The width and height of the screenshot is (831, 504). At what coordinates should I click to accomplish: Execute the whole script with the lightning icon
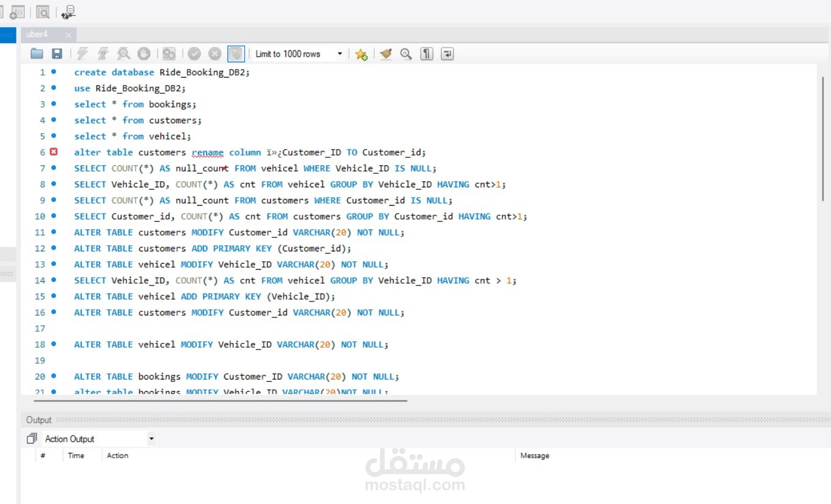click(x=82, y=54)
